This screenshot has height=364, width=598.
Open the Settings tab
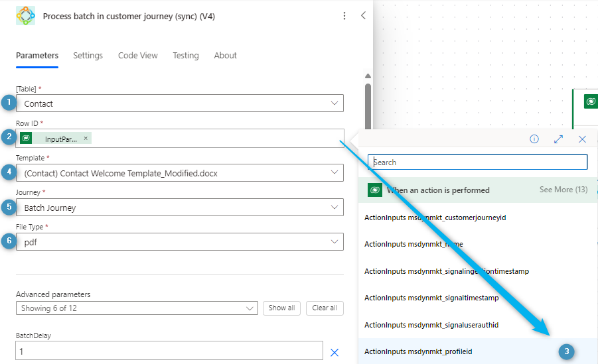tap(88, 56)
